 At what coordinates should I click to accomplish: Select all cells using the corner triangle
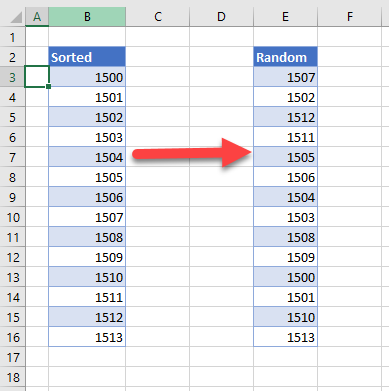16,17
